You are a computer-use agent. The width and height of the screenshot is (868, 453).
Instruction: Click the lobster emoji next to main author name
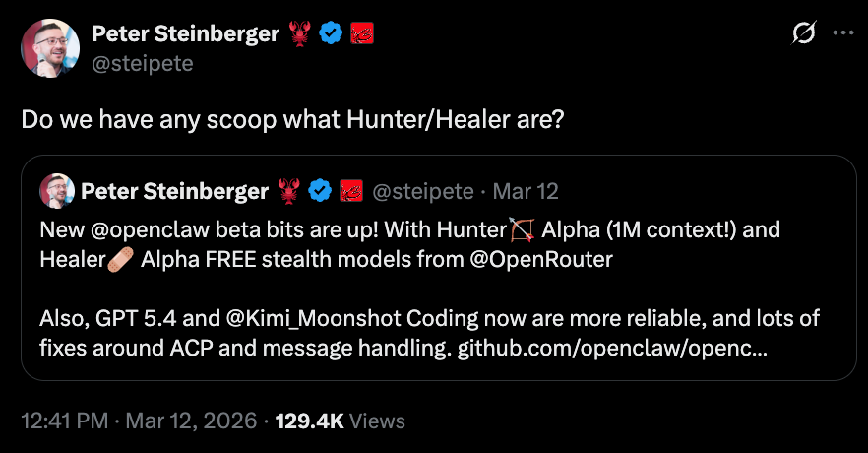pos(299,34)
